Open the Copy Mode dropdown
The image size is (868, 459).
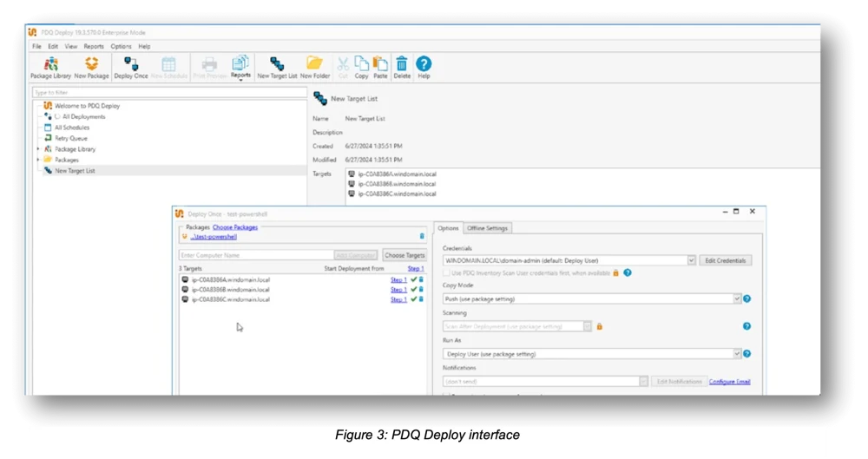(737, 299)
